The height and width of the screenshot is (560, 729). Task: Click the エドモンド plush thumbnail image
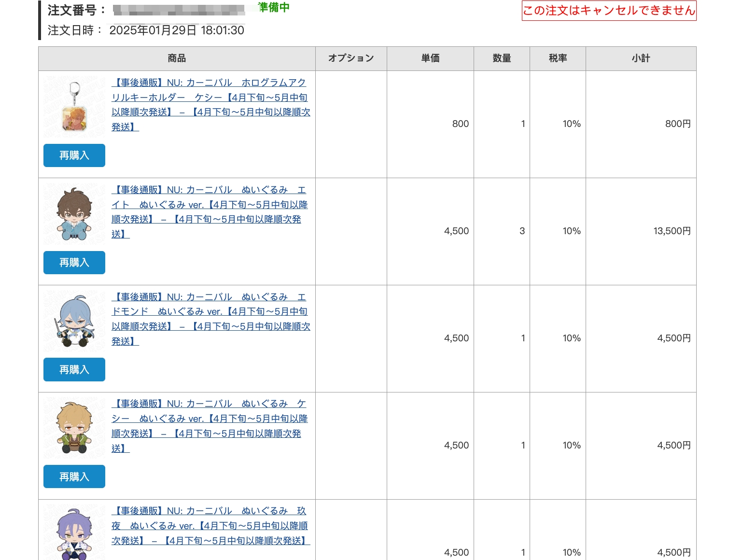coord(74,322)
